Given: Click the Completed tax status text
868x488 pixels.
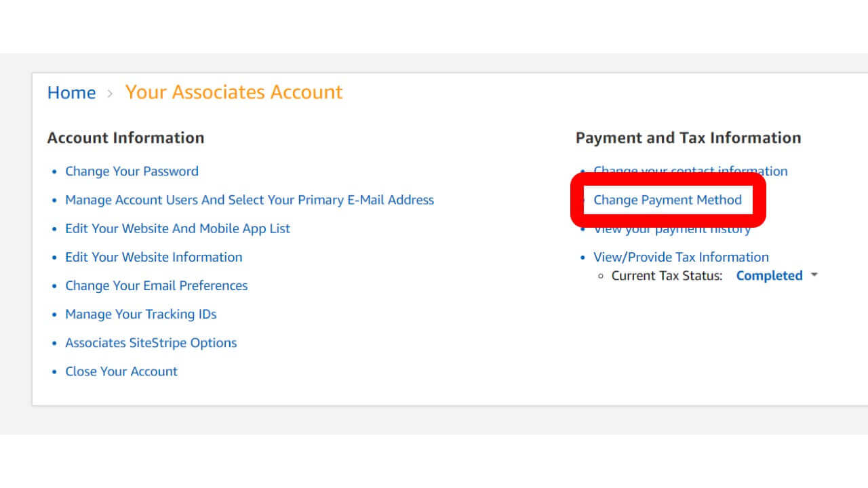Looking at the screenshot, I should pyautogui.click(x=769, y=276).
